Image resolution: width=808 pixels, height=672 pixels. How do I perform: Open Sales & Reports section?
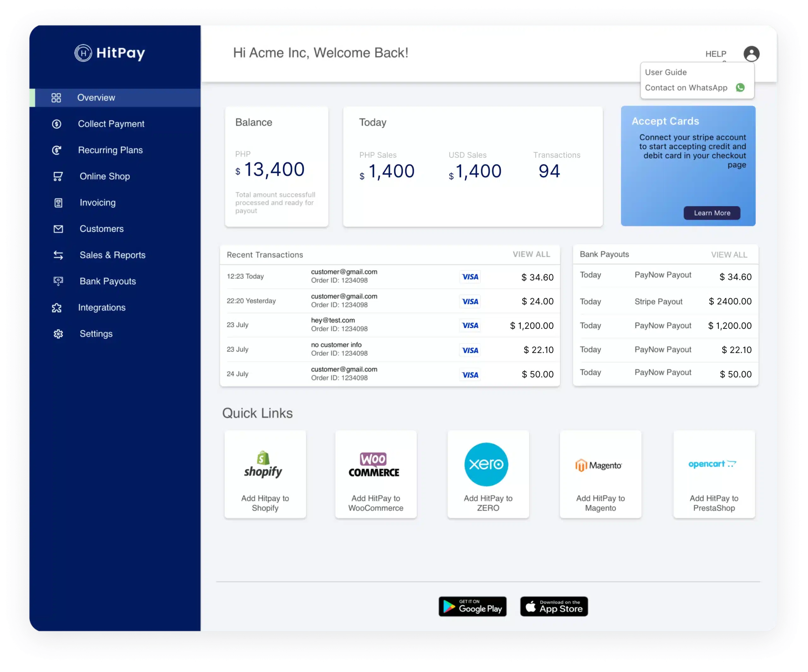point(113,255)
